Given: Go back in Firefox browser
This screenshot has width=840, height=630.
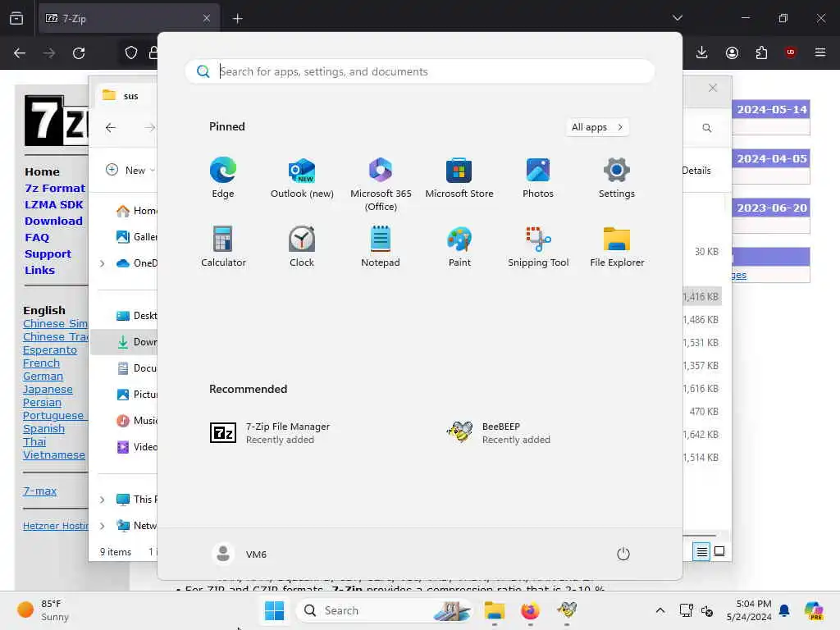Looking at the screenshot, I should (20, 53).
